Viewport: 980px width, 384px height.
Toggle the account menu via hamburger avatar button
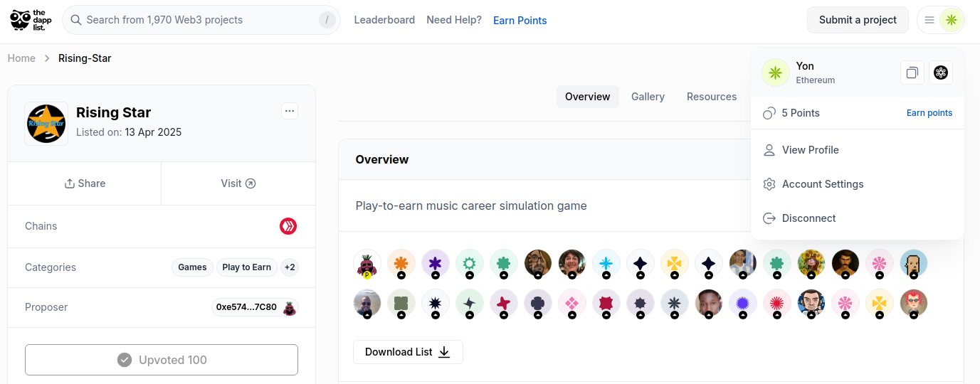pyautogui.click(x=941, y=20)
